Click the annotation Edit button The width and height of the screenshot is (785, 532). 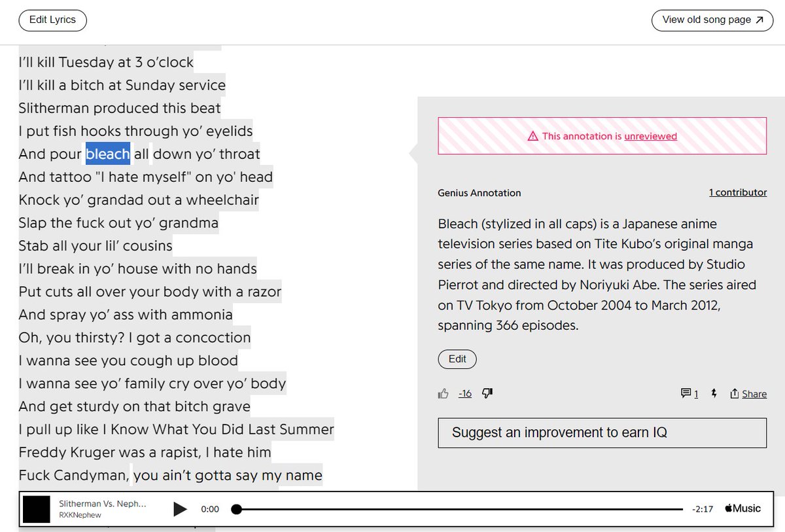click(x=457, y=359)
